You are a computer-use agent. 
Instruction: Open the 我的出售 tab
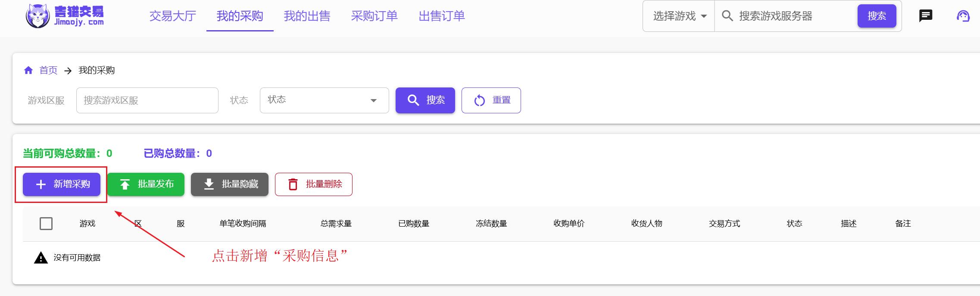(307, 16)
